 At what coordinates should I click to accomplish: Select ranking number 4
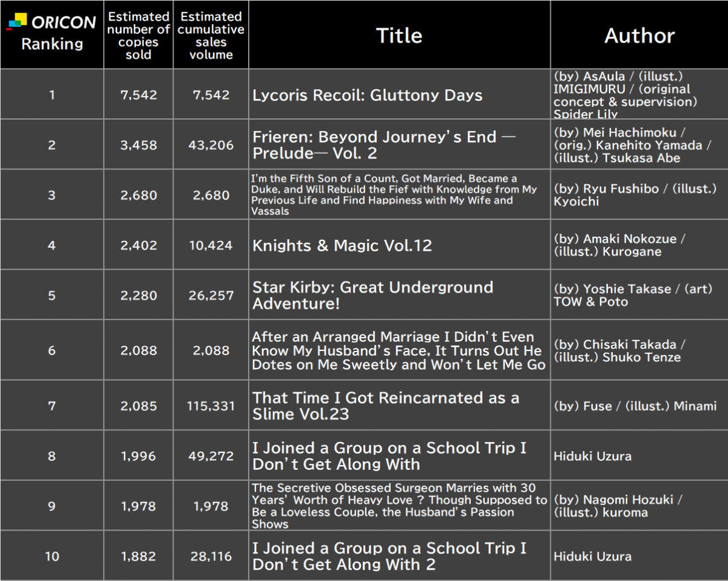tap(52, 245)
